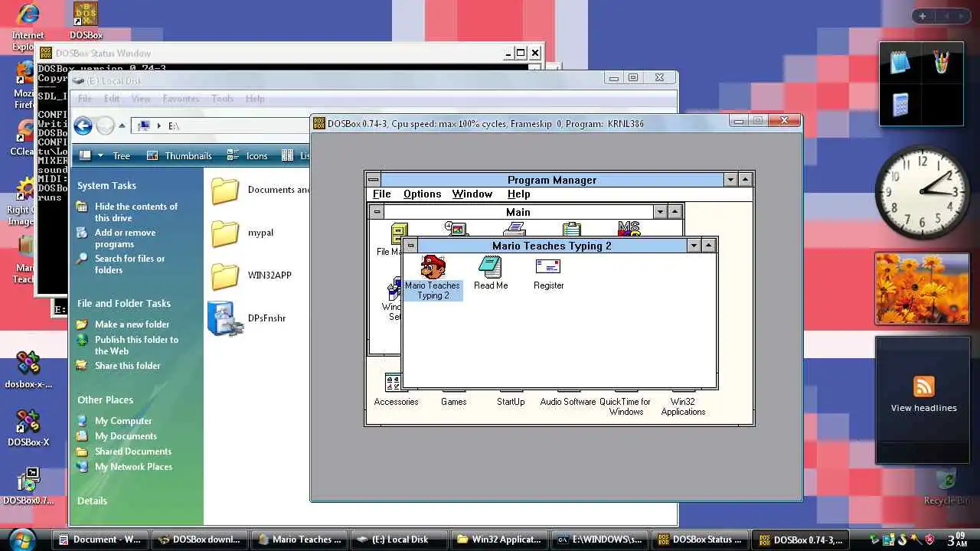Click Search for files or folders
This screenshot has width=980, height=551.
(129, 264)
